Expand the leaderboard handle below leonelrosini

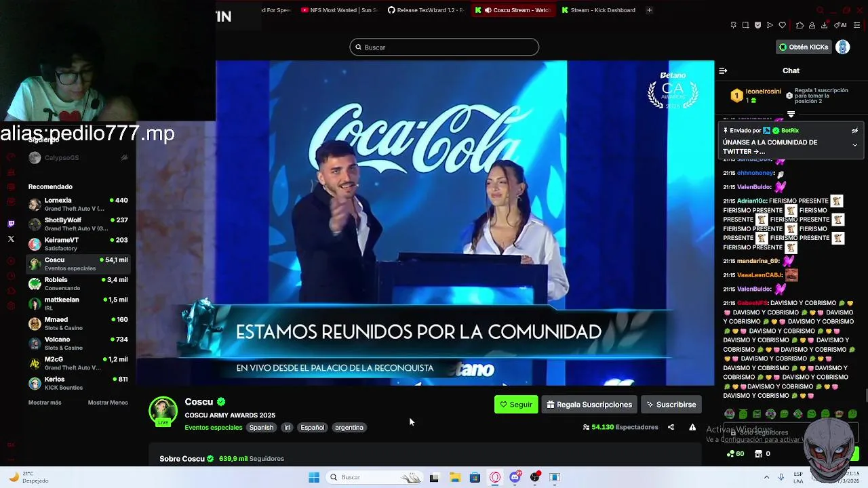pyautogui.click(x=791, y=115)
